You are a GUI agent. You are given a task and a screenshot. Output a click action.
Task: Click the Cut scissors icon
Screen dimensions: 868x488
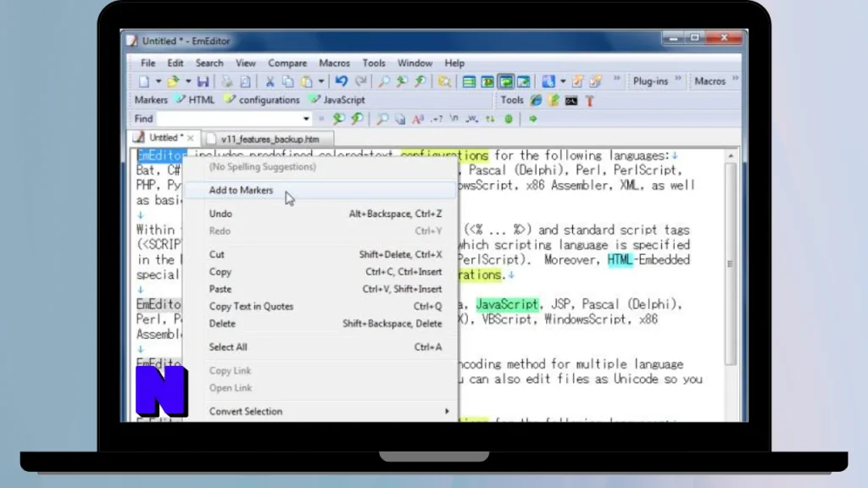click(270, 81)
